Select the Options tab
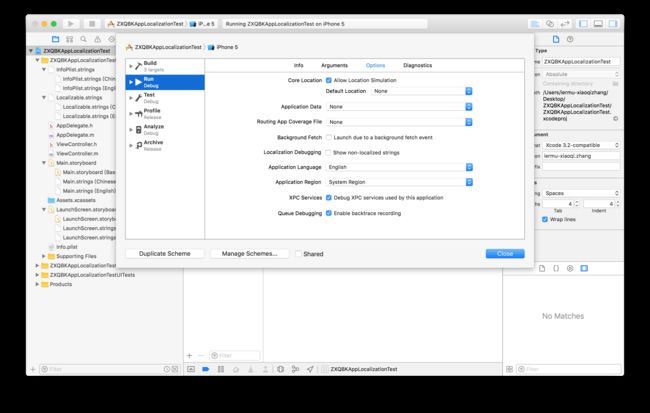The image size is (650, 413). pos(375,66)
